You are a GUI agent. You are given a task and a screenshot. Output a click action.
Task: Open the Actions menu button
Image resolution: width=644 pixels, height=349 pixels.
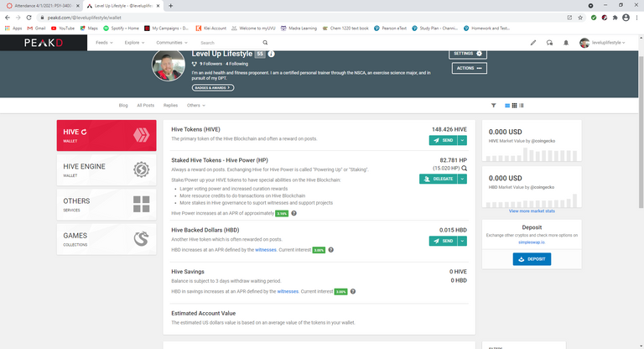coord(470,68)
